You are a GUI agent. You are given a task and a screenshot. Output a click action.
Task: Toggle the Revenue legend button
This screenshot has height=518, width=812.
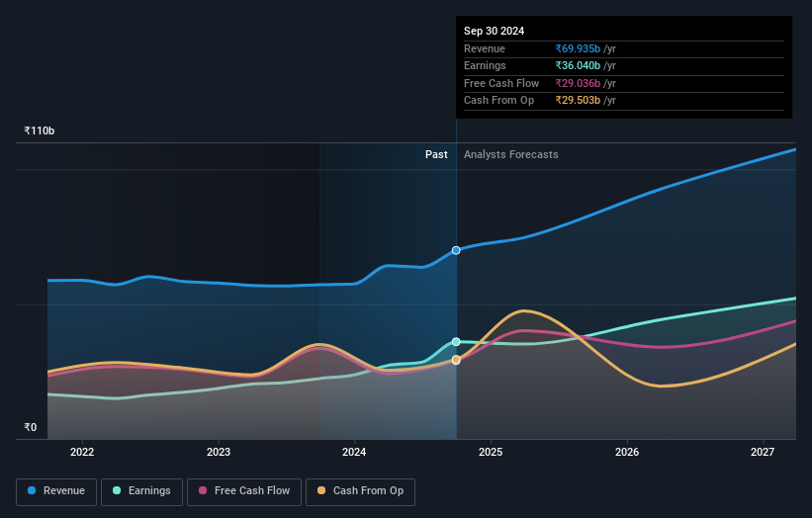56,491
